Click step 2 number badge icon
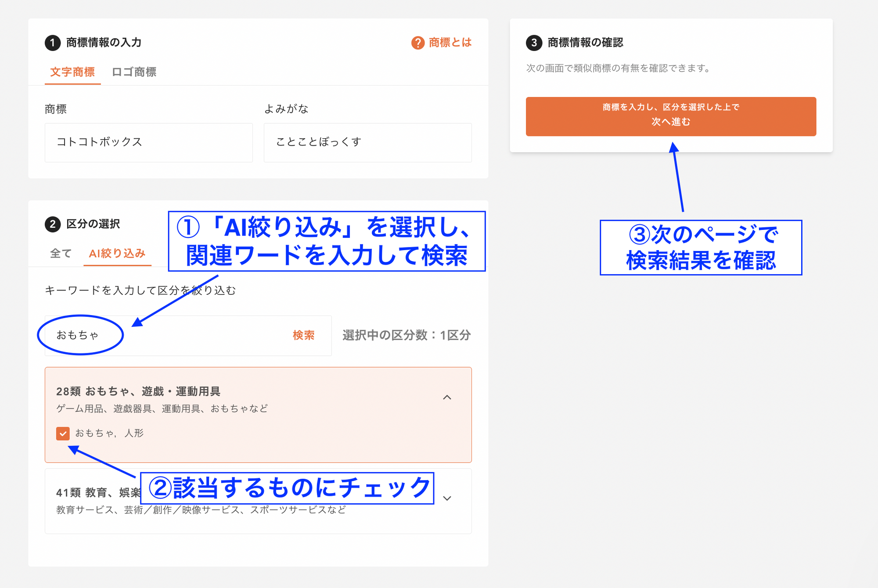This screenshot has height=588, width=878. coord(53,224)
